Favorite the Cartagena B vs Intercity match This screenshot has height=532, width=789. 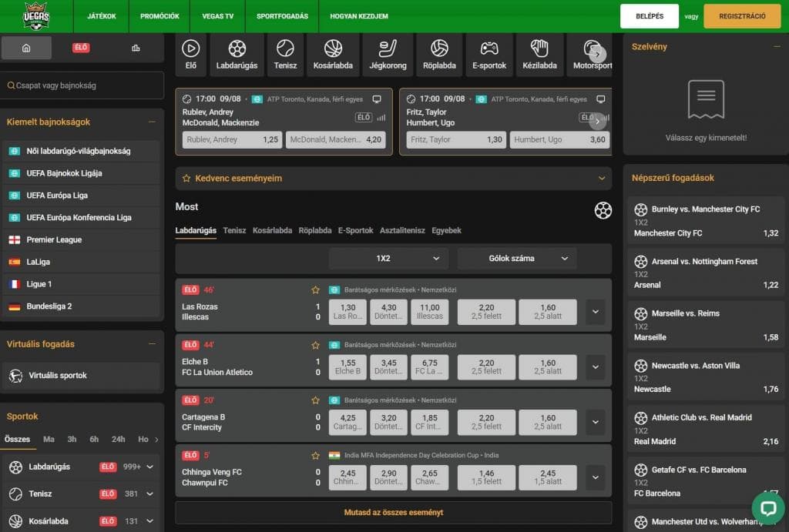(315, 400)
